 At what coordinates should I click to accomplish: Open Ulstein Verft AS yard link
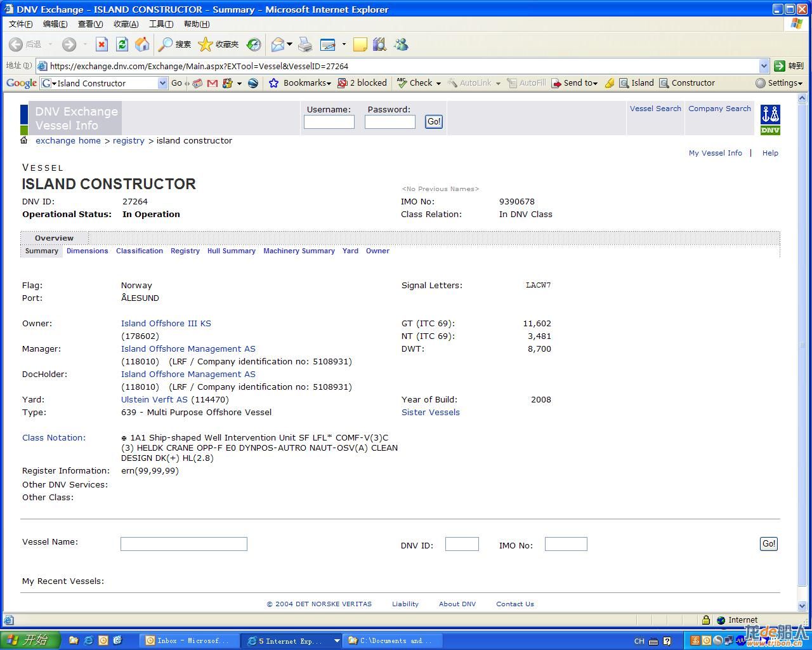pyautogui.click(x=154, y=399)
